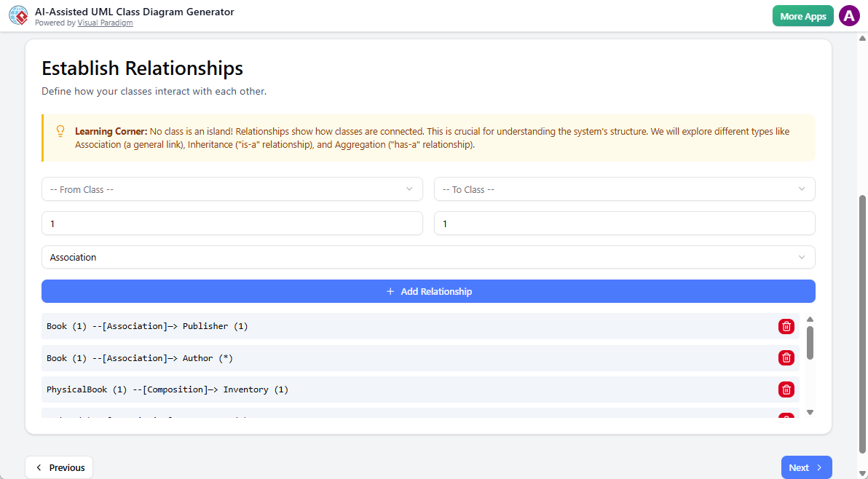Click the down arrow on the relationship list scrollbar
868x479 pixels.
[810, 412]
